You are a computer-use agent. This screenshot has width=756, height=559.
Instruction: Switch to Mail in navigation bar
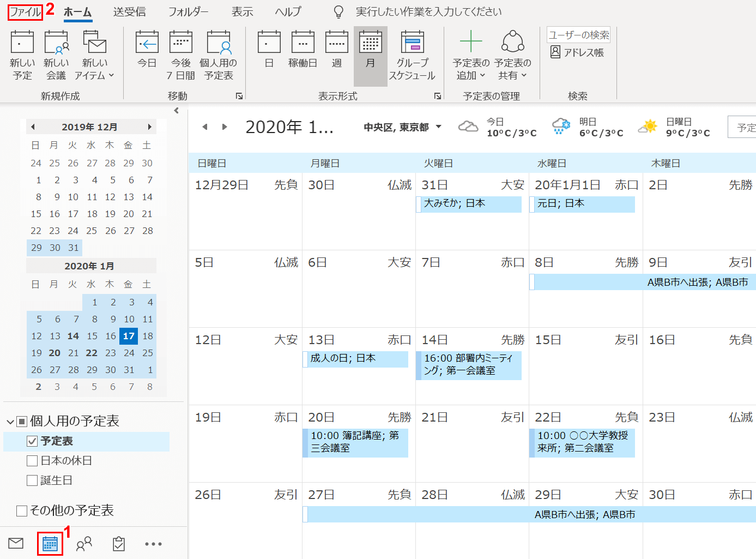click(x=16, y=543)
